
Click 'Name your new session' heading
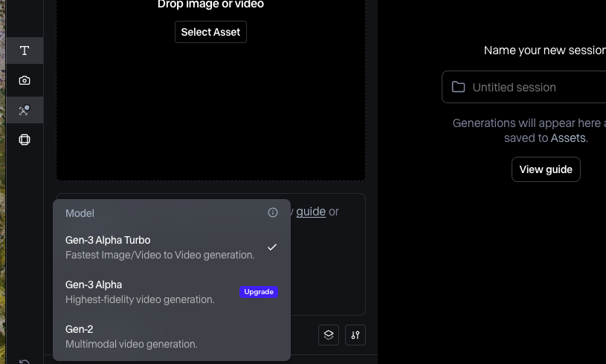[x=545, y=51]
